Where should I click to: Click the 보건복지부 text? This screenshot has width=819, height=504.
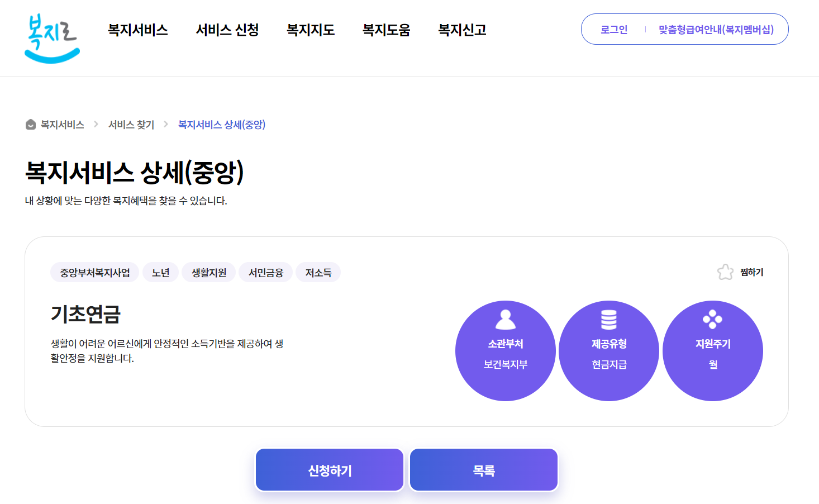[x=506, y=364]
